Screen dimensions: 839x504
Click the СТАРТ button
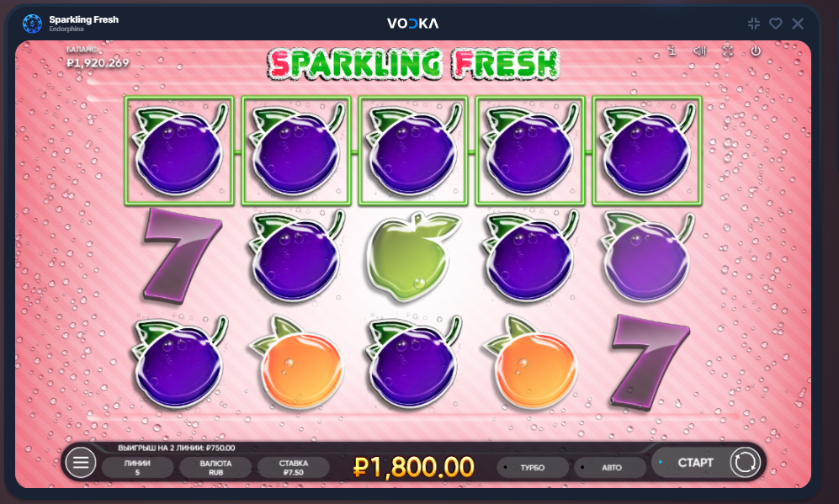pos(694,462)
